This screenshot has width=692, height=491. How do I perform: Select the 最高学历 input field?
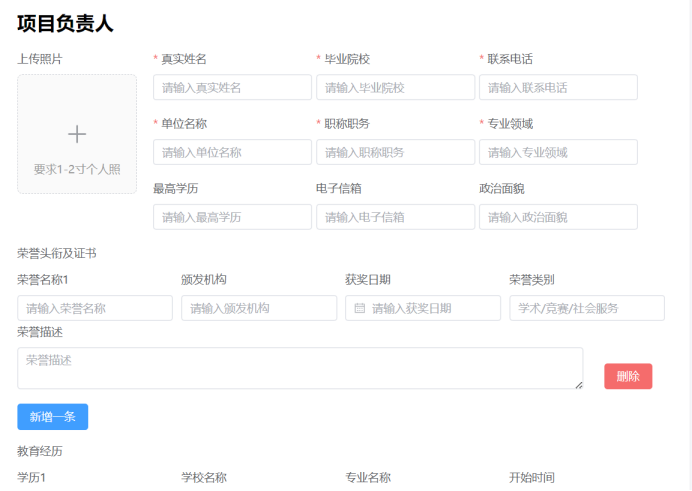(232, 218)
